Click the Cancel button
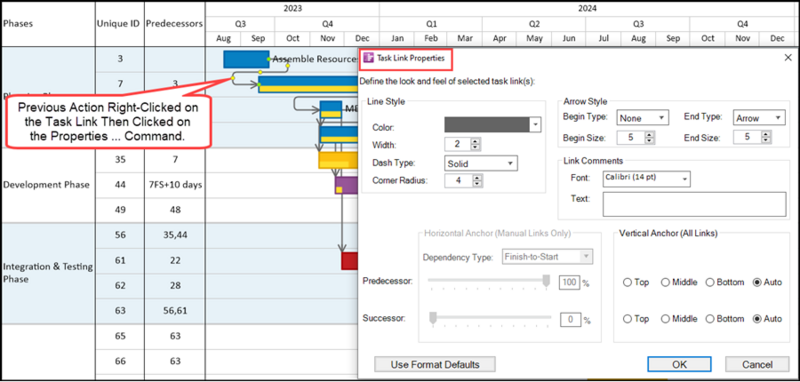This screenshot has width=800, height=382. [757, 364]
